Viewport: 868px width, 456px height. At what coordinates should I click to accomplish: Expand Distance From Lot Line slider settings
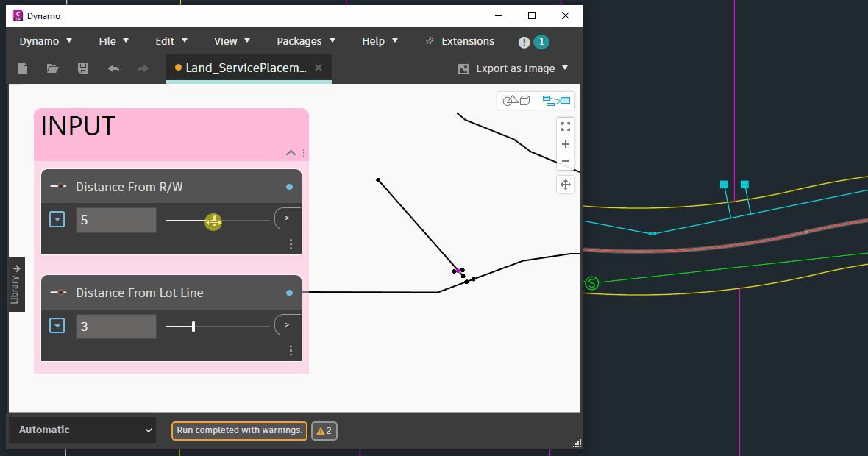click(x=57, y=326)
